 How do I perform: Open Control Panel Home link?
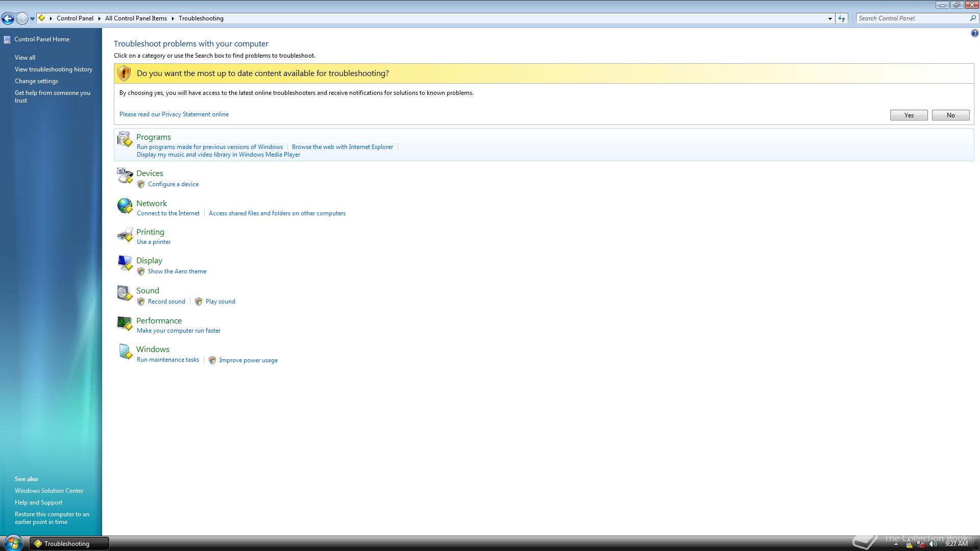coord(42,39)
